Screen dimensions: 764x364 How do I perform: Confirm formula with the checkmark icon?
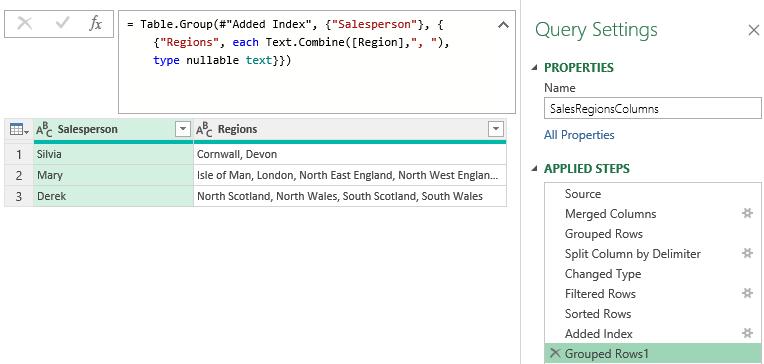point(62,23)
